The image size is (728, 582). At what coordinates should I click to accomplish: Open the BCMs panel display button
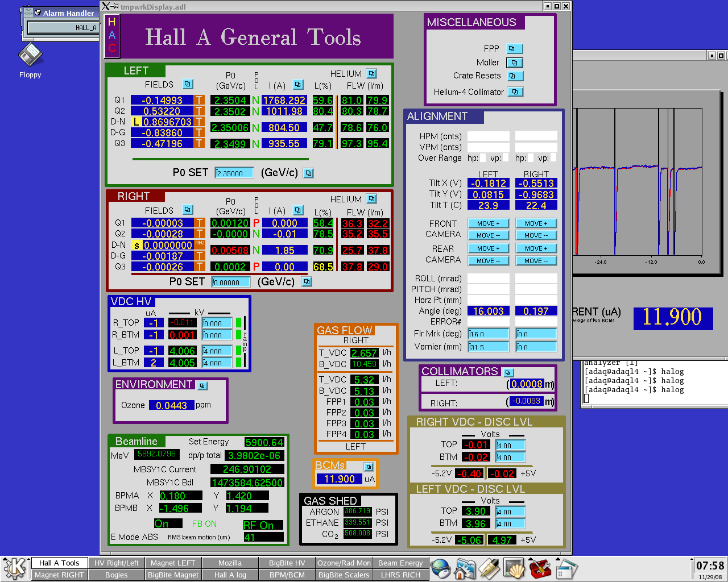pyautogui.click(x=369, y=467)
